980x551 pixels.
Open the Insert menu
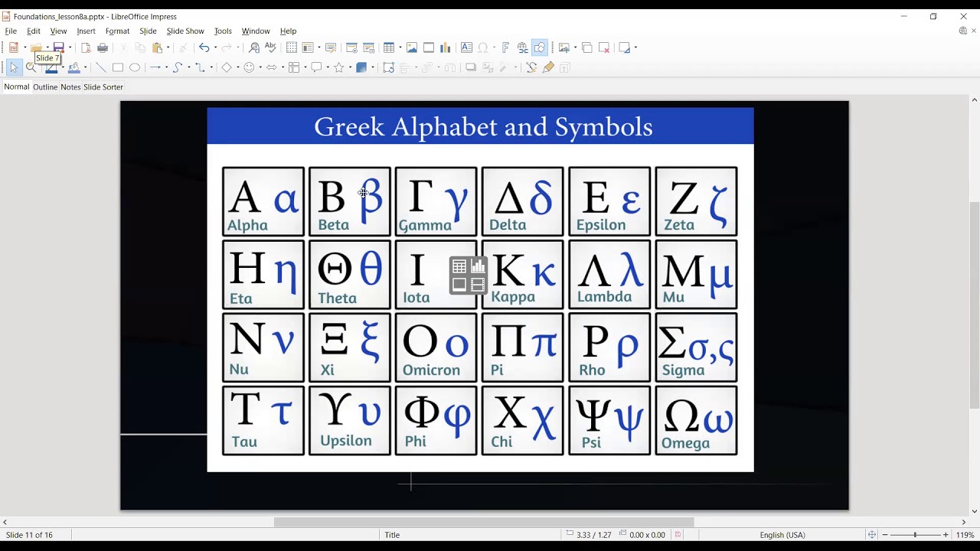pos(86,31)
